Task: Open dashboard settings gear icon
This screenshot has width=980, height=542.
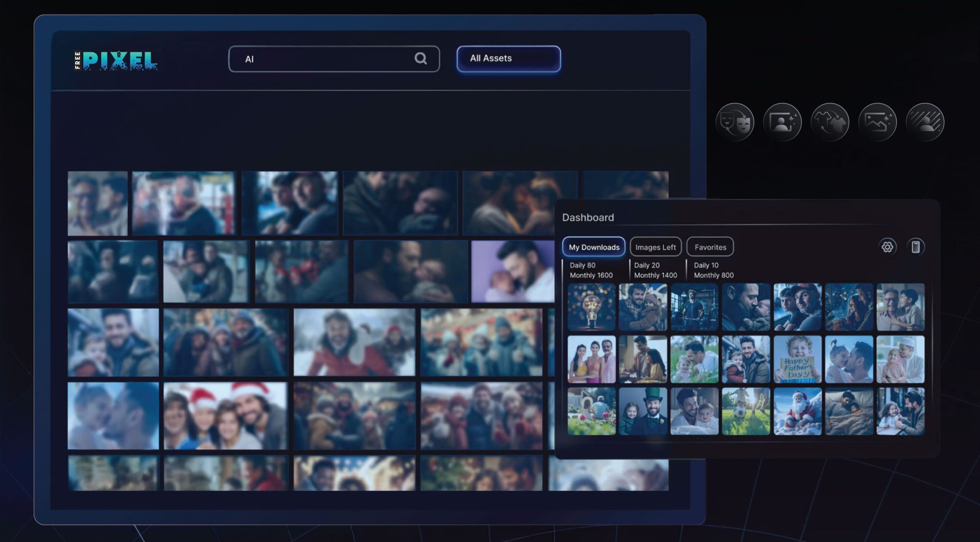Action: [887, 247]
